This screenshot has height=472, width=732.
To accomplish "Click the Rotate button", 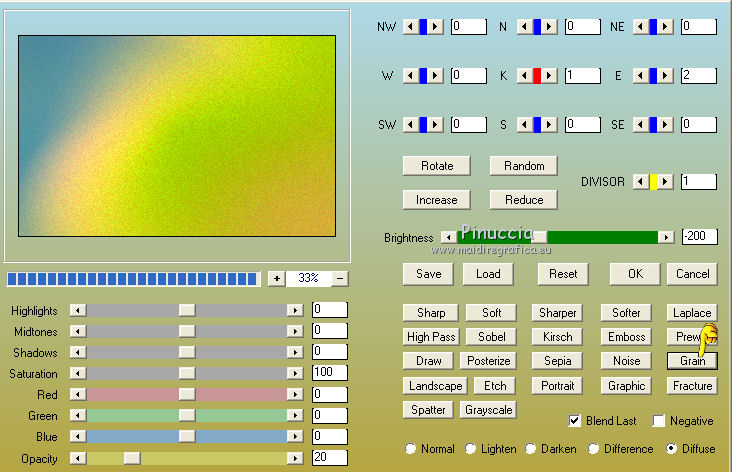I will pyautogui.click(x=437, y=166).
